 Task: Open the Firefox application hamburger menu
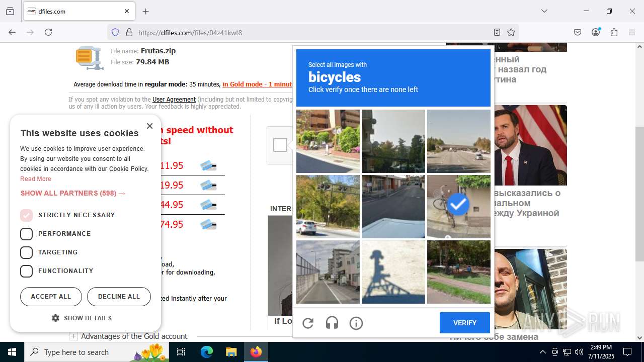pos(632,32)
